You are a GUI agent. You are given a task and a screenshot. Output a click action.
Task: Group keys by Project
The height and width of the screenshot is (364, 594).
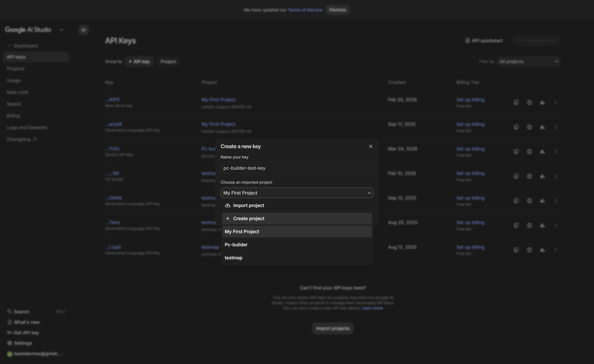168,62
